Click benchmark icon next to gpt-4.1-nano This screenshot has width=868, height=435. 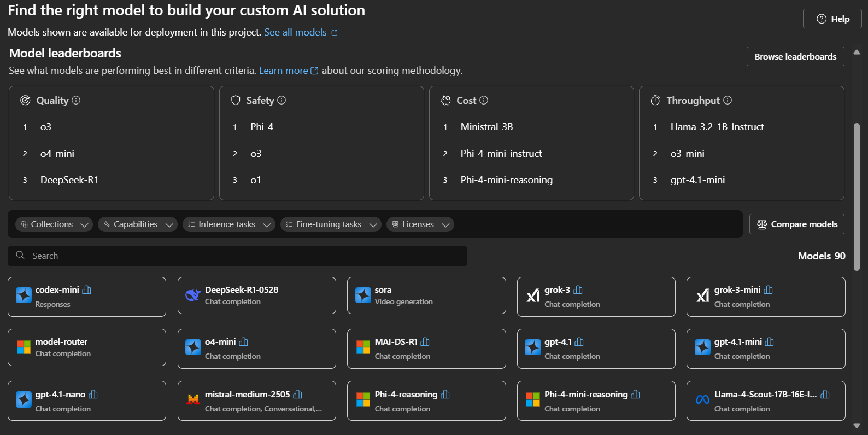pos(93,394)
